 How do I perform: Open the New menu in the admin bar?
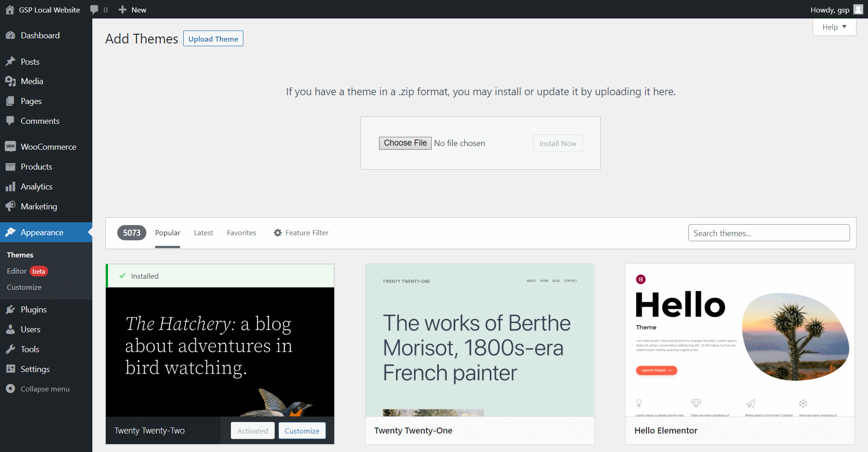(132, 9)
